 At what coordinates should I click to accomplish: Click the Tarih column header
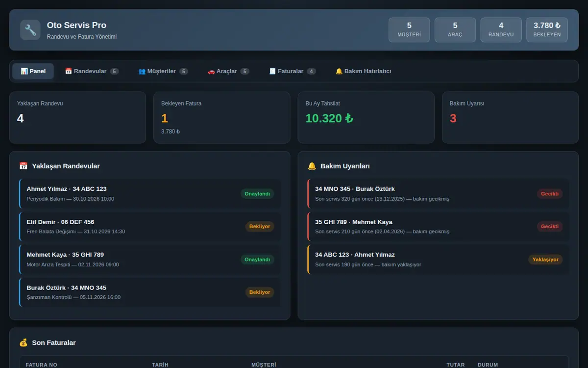tap(160, 365)
